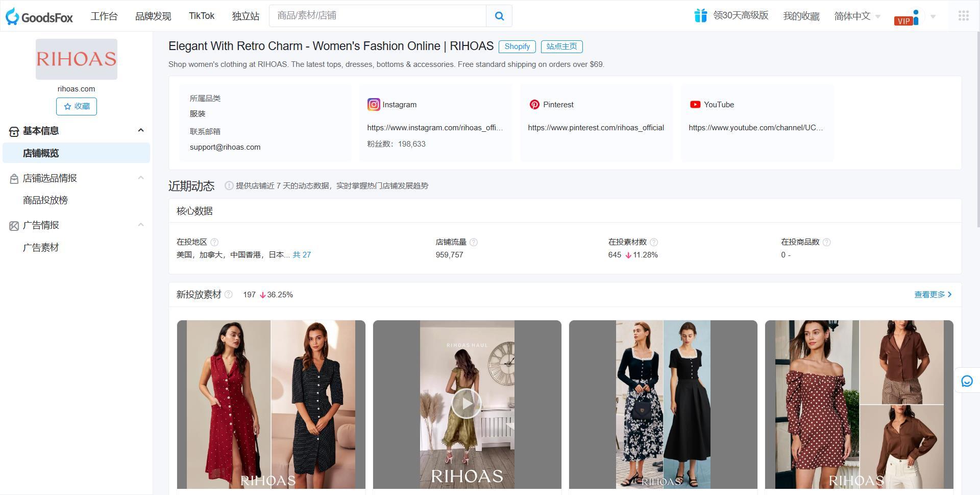Click the GoodsFox logo
The height and width of the screenshot is (495, 980).
(38, 16)
